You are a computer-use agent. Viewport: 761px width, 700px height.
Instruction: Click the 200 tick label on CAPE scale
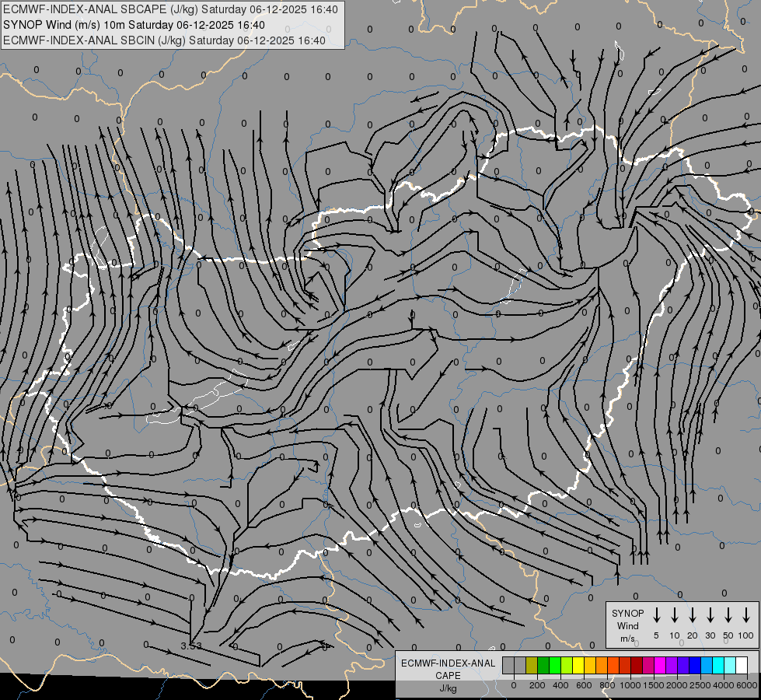[x=537, y=685]
